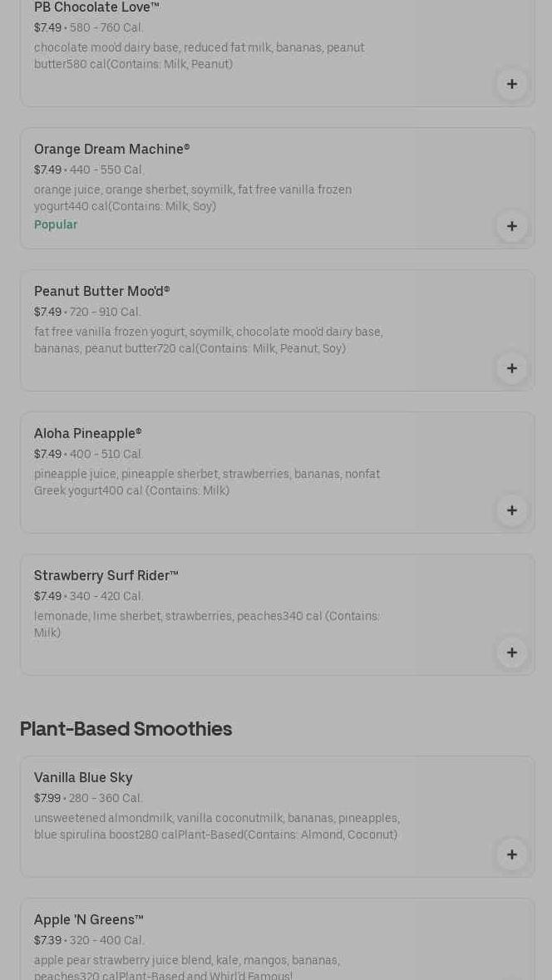
Task: Click the Aloha Pineapple ingredients description
Action: (x=206, y=482)
